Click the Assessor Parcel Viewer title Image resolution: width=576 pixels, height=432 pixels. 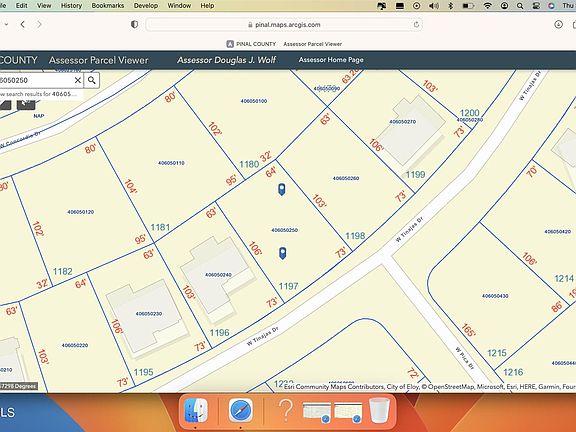pos(98,60)
